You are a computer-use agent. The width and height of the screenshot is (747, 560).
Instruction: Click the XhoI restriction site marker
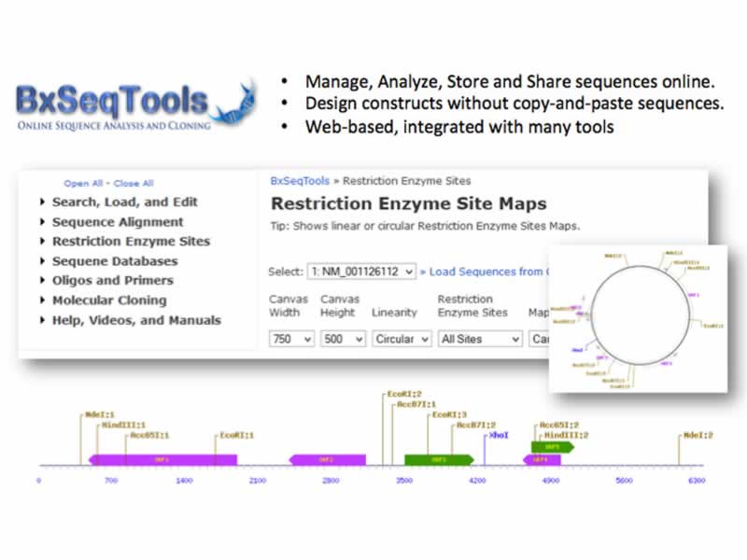[x=498, y=435]
